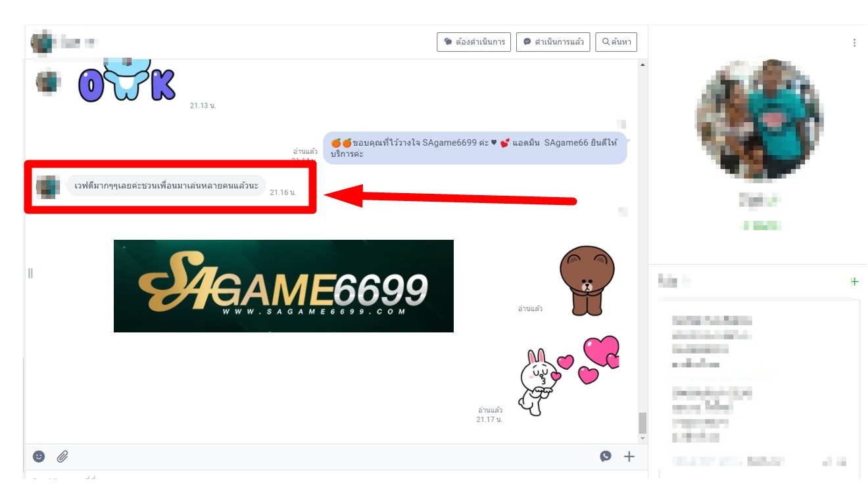Open the emoji sticker picker
The height and width of the screenshot is (496, 868).
point(39,456)
